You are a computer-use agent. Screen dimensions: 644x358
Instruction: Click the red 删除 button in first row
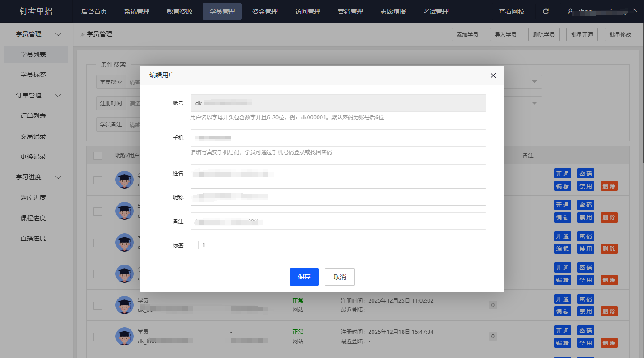tap(609, 186)
